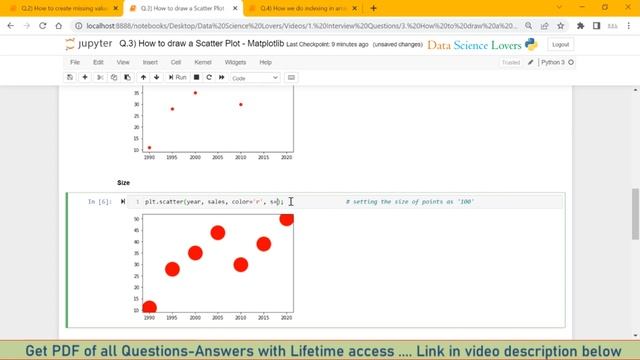
Task: Close the Q.2 browser tab
Action: point(116,8)
